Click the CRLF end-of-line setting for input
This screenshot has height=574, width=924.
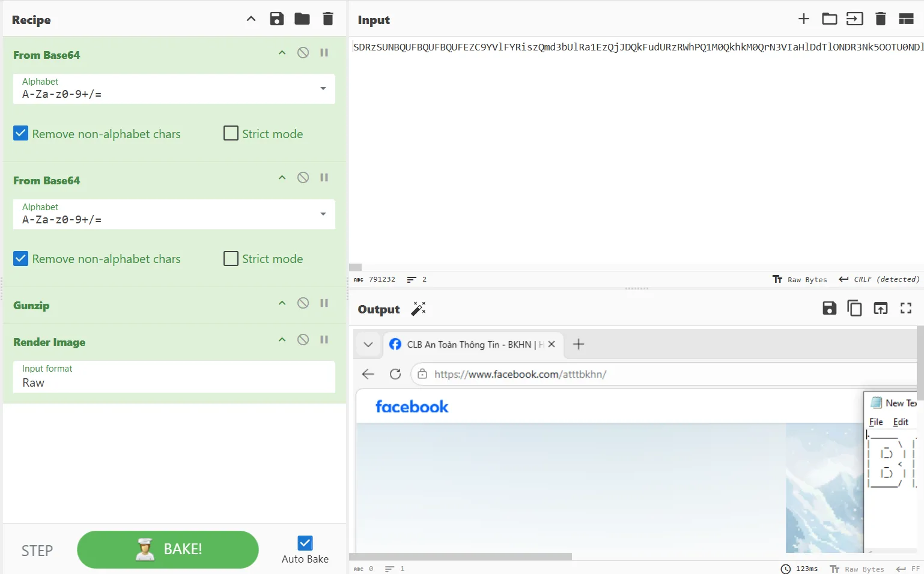point(879,279)
